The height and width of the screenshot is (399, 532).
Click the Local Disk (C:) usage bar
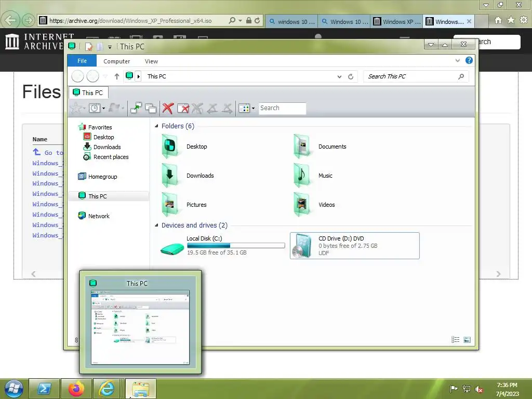coord(236,246)
